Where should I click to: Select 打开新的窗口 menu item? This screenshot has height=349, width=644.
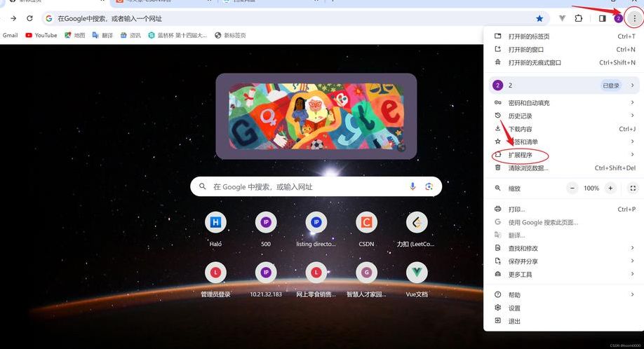point(565,49)
